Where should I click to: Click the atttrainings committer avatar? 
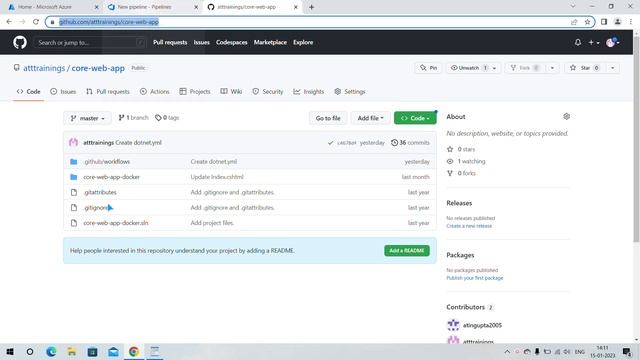tap(73, 142)
